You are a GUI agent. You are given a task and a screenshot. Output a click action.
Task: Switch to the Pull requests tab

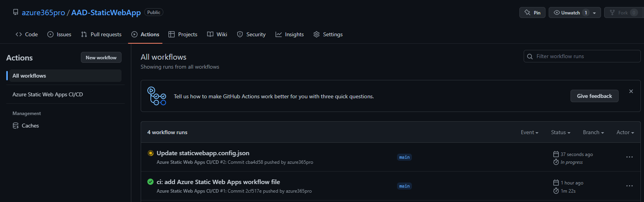point(101,34)
